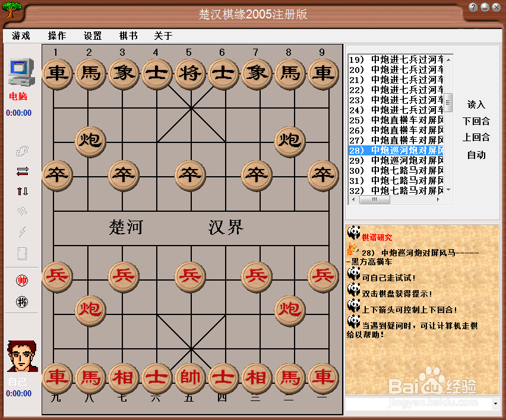Click the 读入 button
The image size is (506, 420).
pyautogui.click(x=476, y=104)
